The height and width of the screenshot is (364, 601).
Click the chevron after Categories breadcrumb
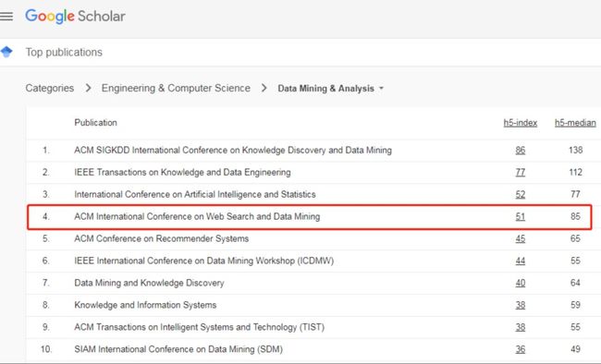88,88
